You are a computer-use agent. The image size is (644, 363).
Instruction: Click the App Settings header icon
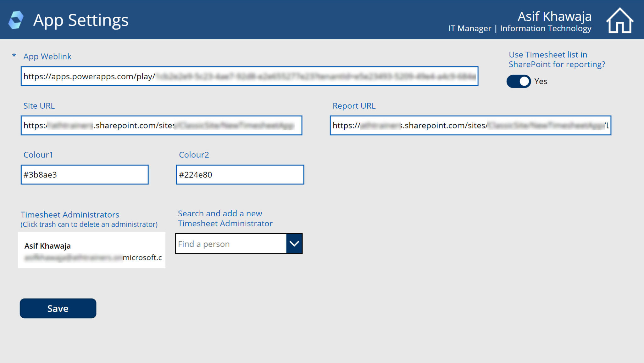(x=17, y=19)
